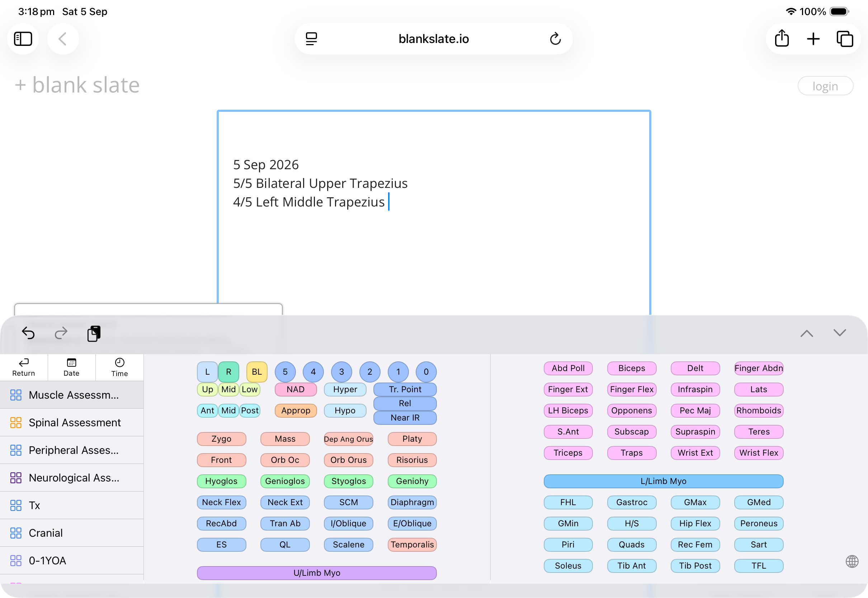Tap the Safari sidebar toggle icon
Viewport: 868px width, 598px height.
[23, 39]
